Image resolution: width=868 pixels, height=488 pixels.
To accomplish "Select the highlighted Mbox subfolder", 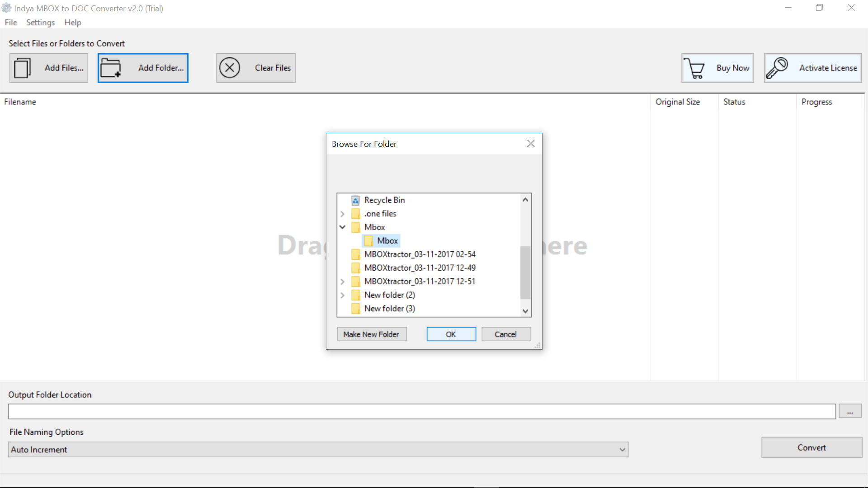I will tap(387, 241).
